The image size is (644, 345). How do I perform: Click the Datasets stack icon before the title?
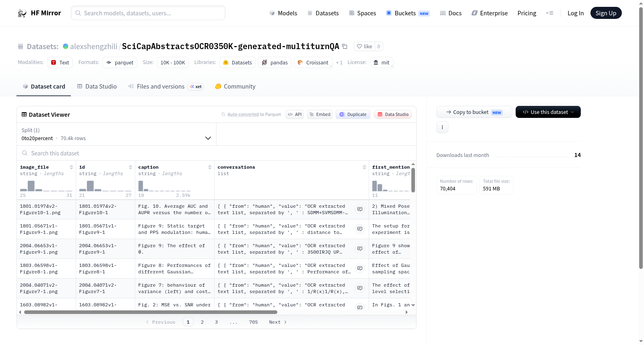tap(21, 47)
